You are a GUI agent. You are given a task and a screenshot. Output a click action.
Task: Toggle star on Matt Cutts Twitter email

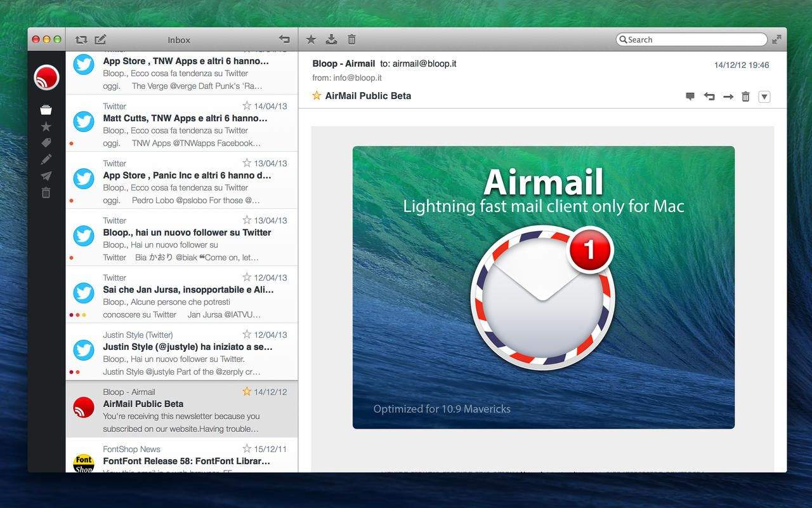247,106
